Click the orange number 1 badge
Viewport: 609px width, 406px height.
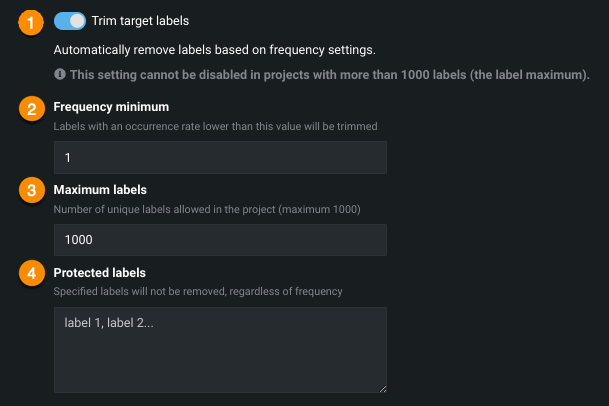tap(32, 22)
